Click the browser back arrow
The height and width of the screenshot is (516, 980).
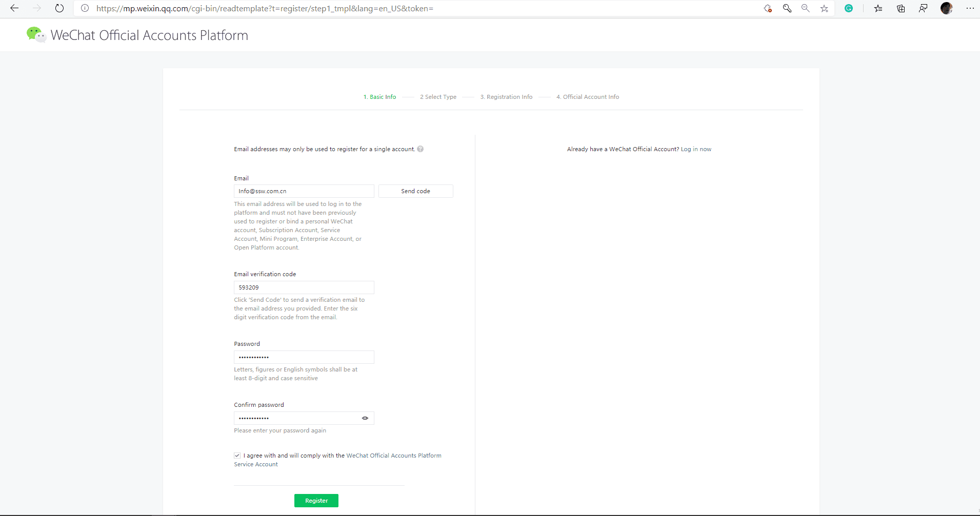(14, 8)
